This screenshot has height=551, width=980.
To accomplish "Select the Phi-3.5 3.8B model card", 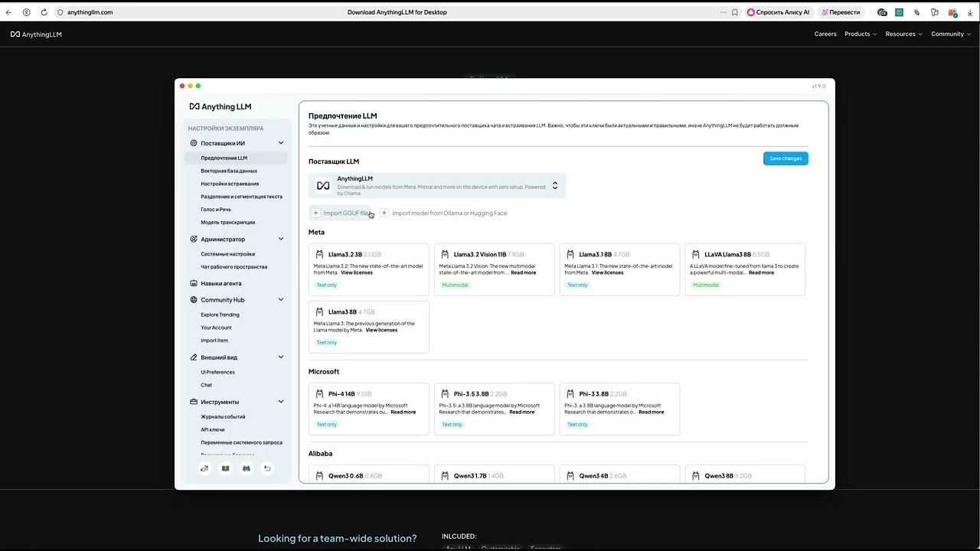I will [494, 409].
